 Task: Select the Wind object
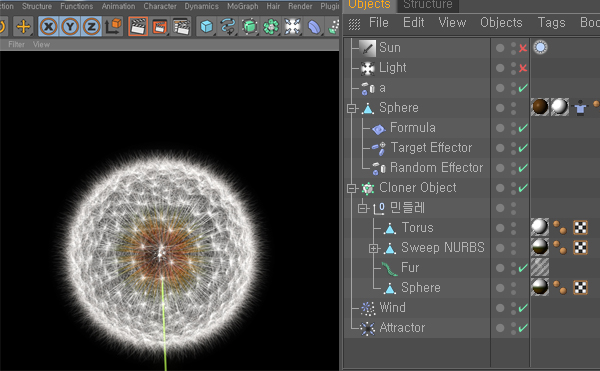pos(392,308)
